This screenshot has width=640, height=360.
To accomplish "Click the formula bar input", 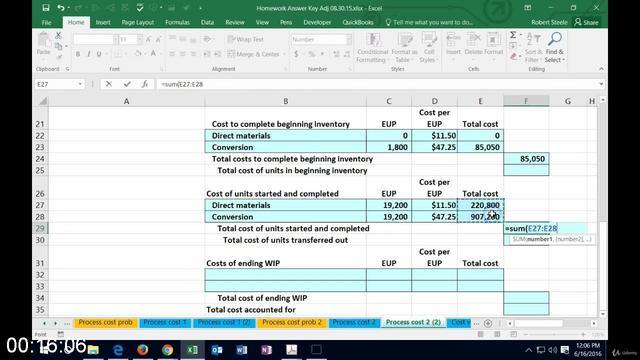I will (376, 84).
